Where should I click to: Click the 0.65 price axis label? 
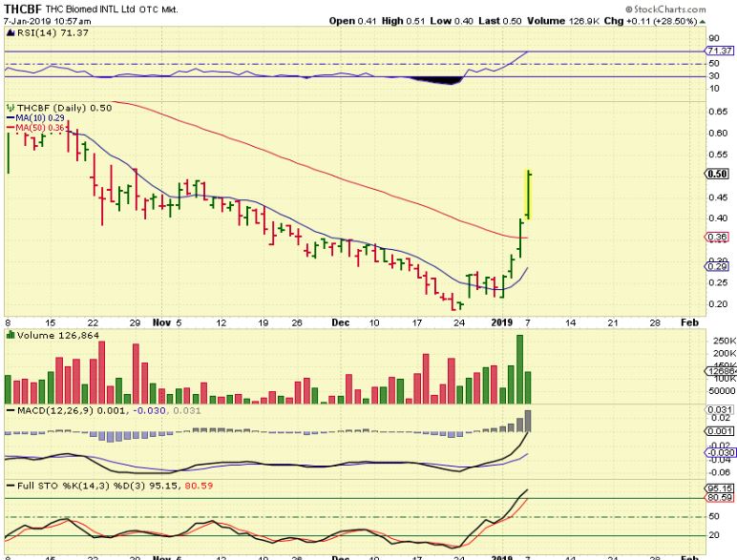click(718, 112)
